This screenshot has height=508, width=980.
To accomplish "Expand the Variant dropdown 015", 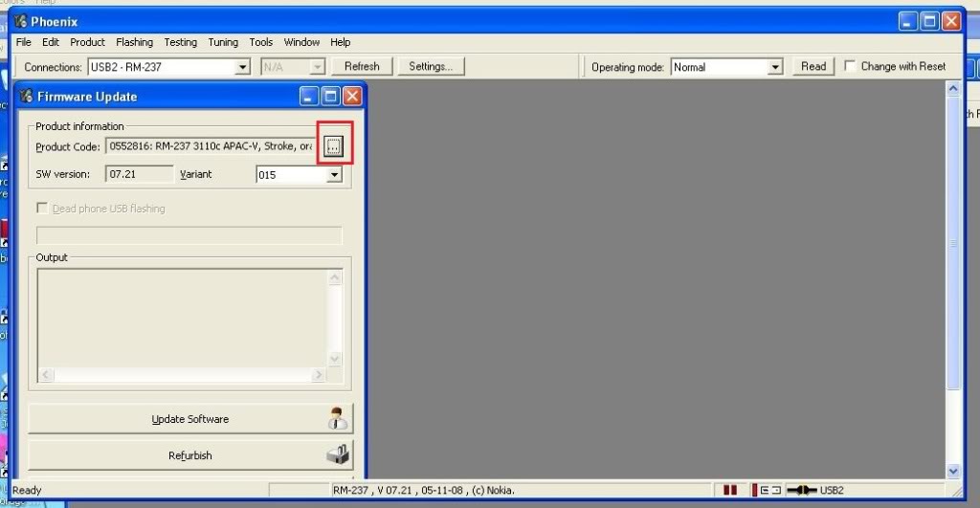I will pos(334,175).
